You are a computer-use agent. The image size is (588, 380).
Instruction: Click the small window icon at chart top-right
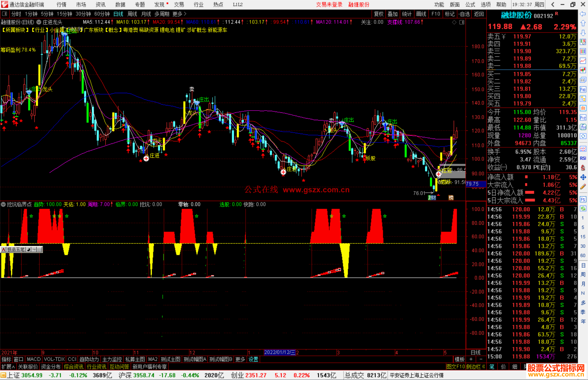coord(462,22)
